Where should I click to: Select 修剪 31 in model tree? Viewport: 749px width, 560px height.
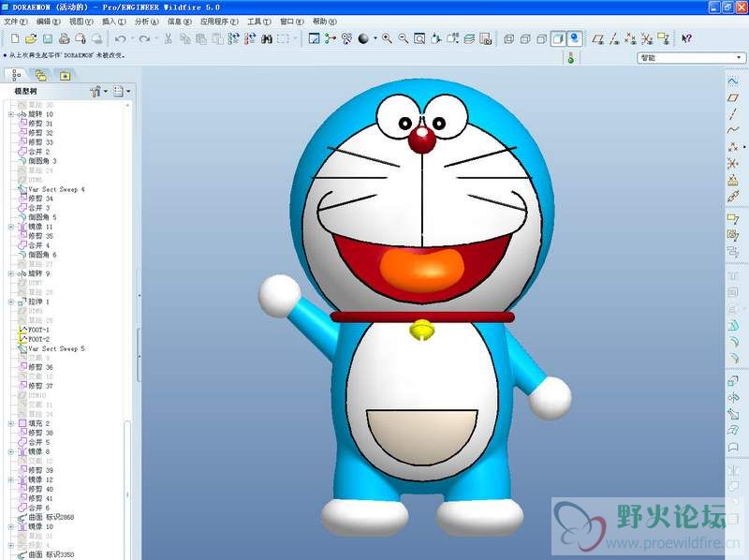tap(36, 124)
